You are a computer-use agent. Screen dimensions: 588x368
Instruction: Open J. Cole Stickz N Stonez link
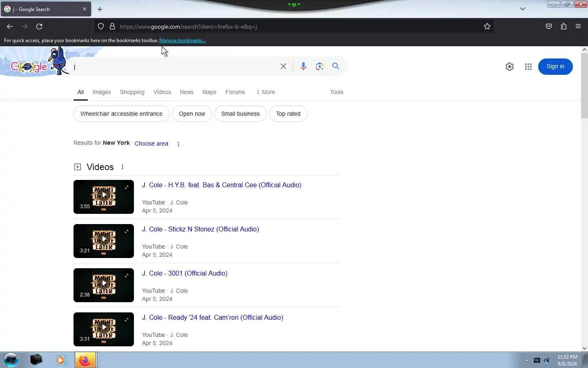200,229
